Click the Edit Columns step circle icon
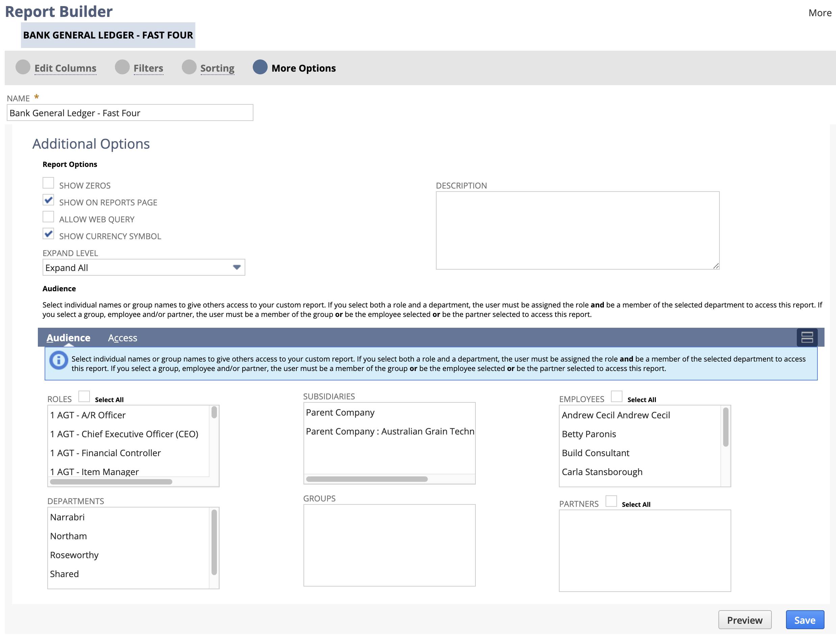 pos(23,67)
